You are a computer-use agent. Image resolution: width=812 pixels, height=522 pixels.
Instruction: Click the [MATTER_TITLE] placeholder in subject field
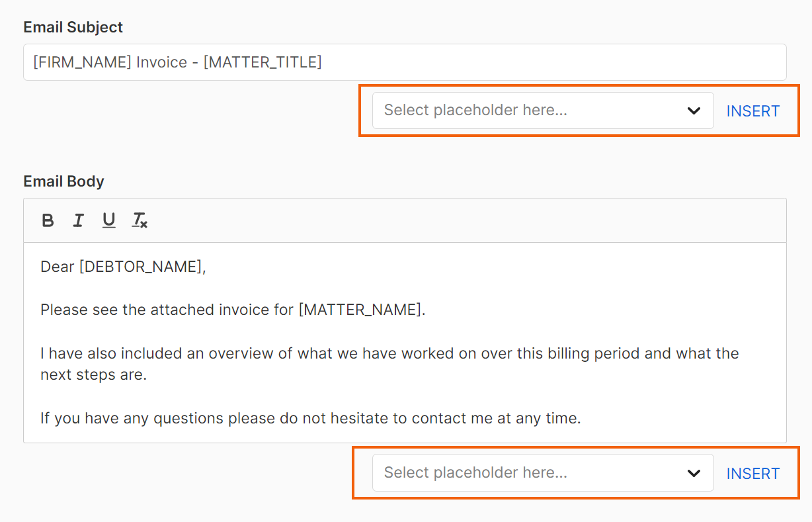pyautogui.click(x=263, y=62)
